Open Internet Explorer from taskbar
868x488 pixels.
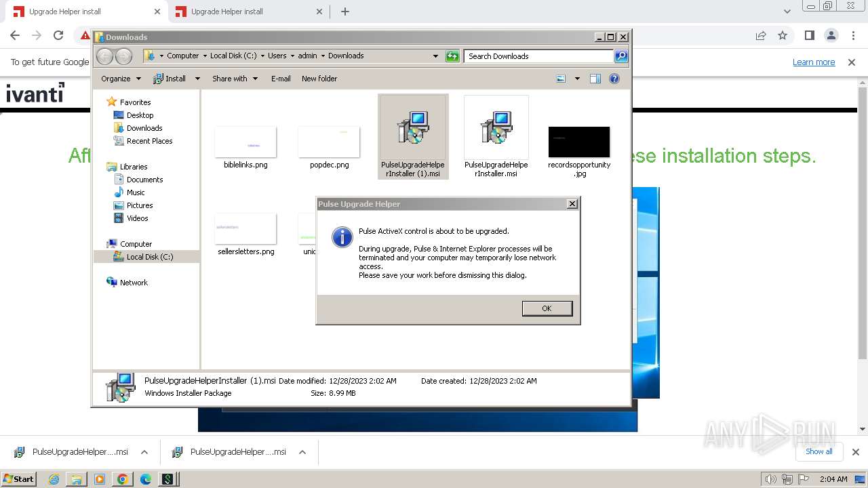point(54,479)
